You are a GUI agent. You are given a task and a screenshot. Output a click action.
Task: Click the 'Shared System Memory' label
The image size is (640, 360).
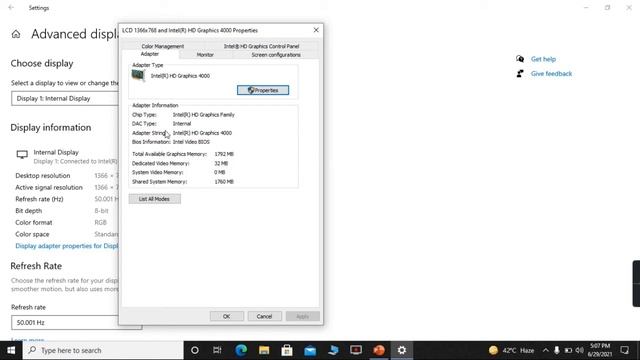pos(159,182)
